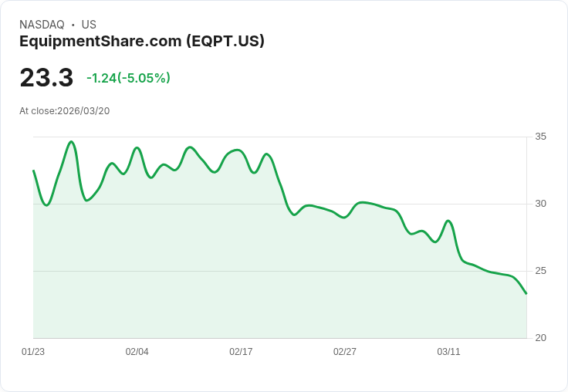
Task: Click the EquipmentShare.com (EQPT.US) title
Action: pyautogui.click(x=142, y=42)
